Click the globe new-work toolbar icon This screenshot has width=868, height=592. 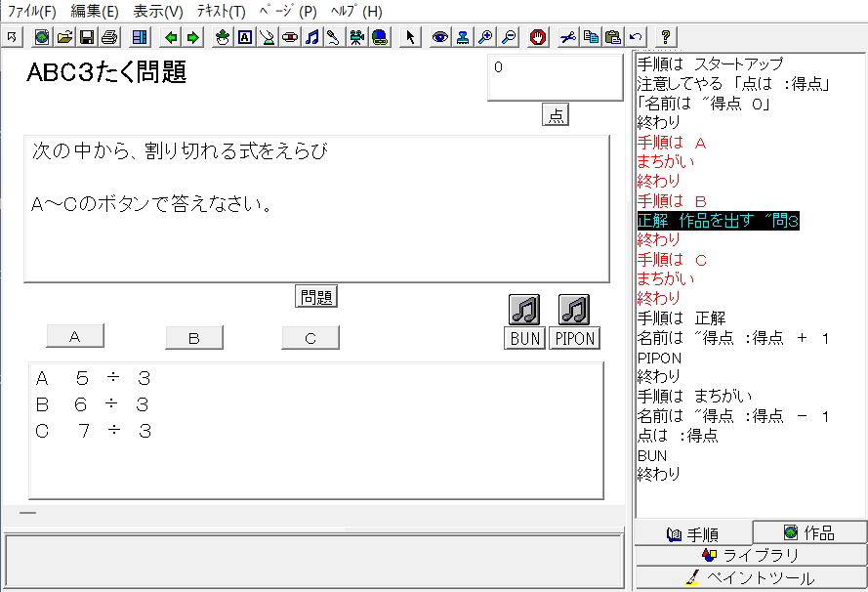42,37
